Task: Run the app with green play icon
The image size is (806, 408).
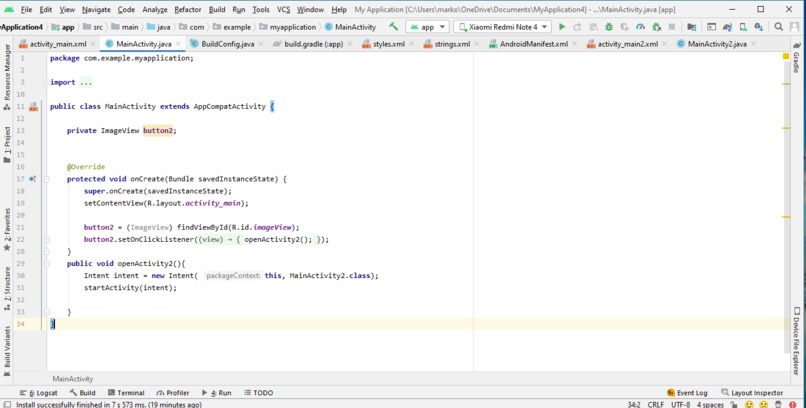Action: [562, 27]
